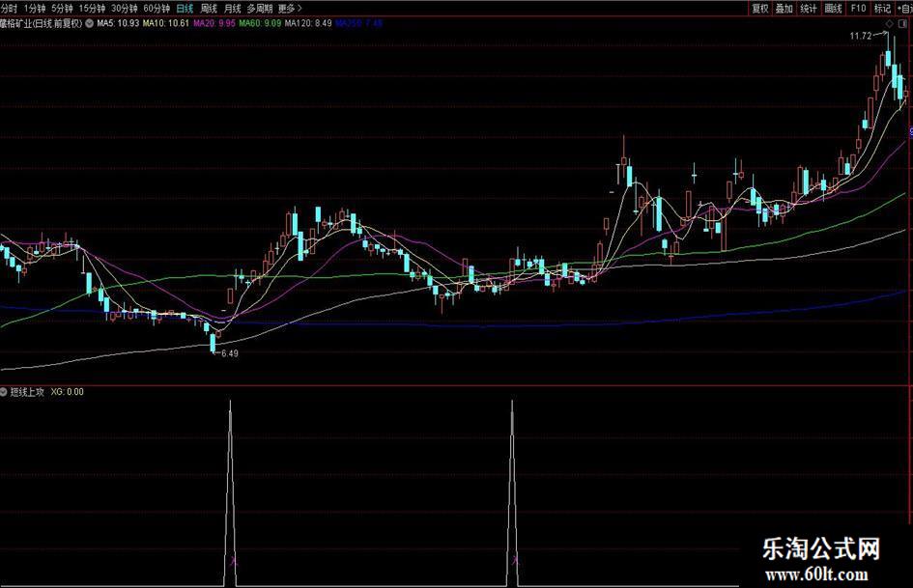The width and height of the screenshot is (913, 588).
Task: Switch to the 月线 monthly chart tab
Action: (x=232, y=8)
